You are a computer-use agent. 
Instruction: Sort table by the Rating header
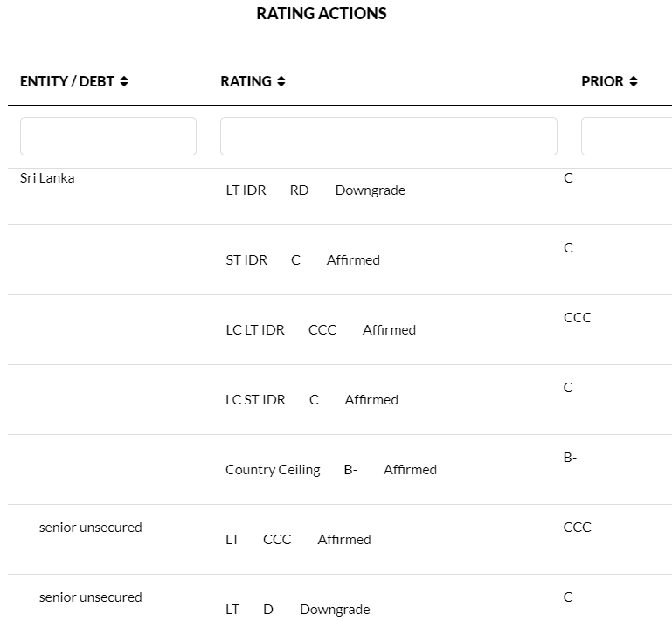pyautogui.click(x=246, y=81)
